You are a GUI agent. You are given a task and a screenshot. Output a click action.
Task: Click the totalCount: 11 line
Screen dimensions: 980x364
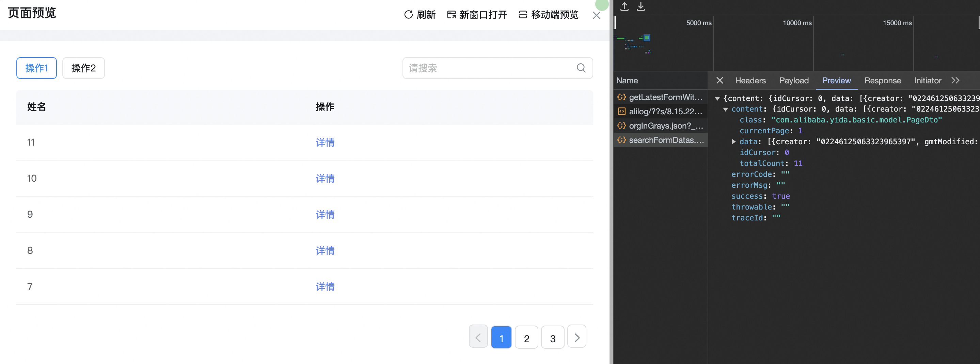[x=771, y=163]
